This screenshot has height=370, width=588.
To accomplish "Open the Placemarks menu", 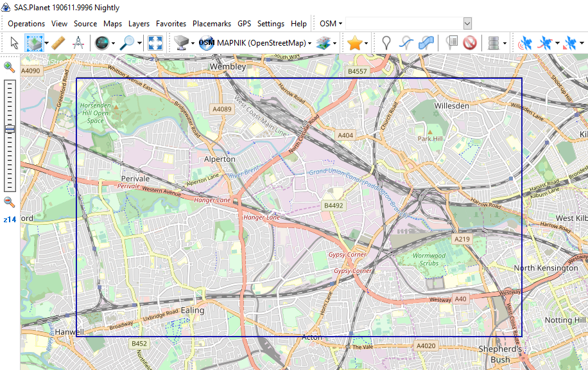I will click(x=212, y=24).
